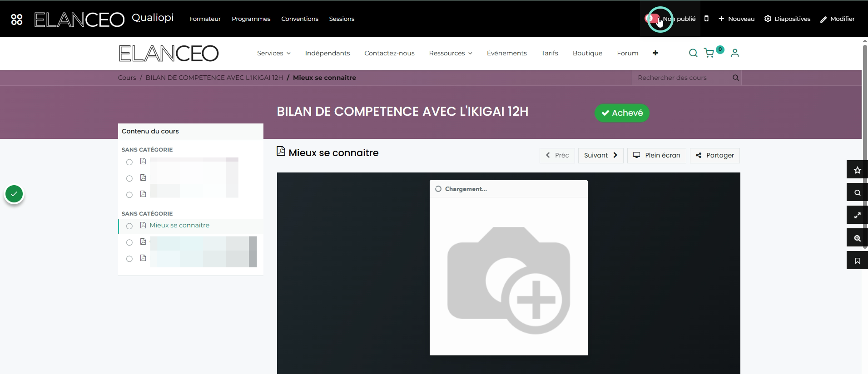Focus the Rechercher des cours field
The width and height of the screenshot is (868, 374).
681,78
